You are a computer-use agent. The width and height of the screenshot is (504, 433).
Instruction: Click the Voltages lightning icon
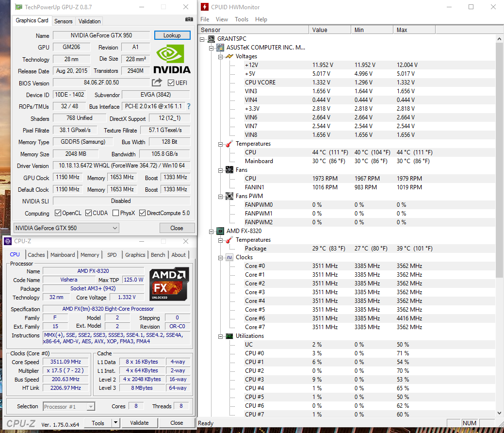click(229, 56)
